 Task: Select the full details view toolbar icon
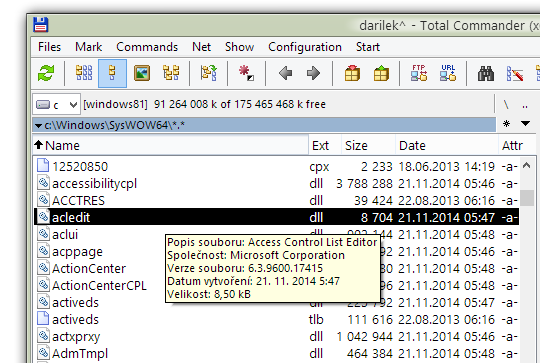[x=112, y=73]
